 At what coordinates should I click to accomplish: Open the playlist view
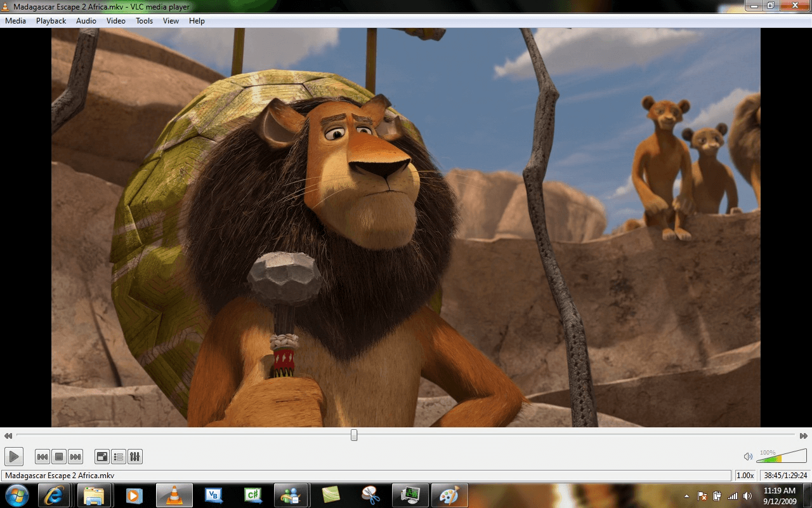click(x=118, y=456)
